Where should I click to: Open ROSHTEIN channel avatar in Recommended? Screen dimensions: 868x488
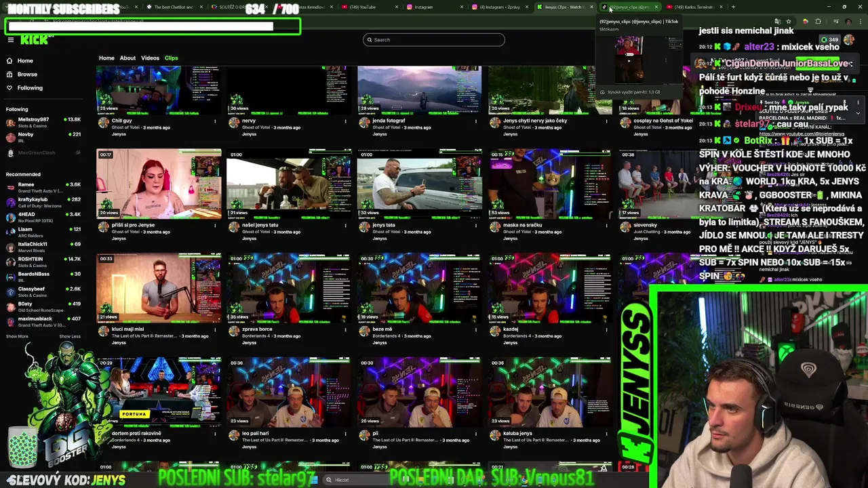pyautogui.click(x=10, y=262)
